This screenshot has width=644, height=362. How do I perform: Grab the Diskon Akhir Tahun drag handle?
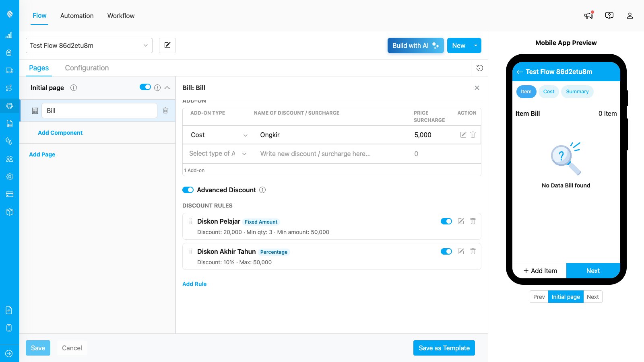click(190, 251)
